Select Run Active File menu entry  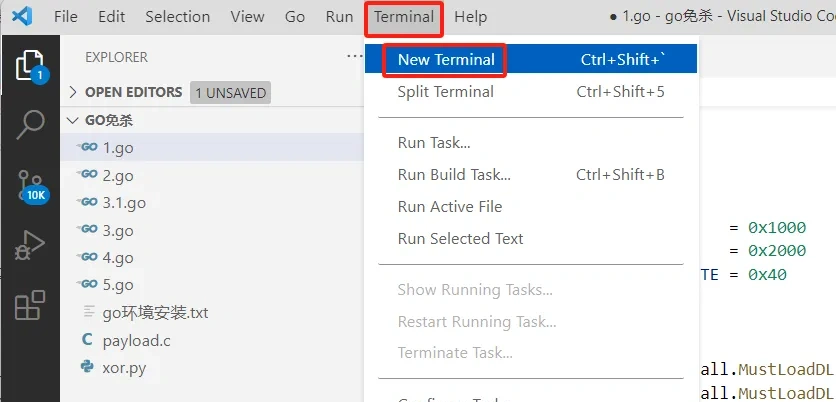(x=531, y=207)
